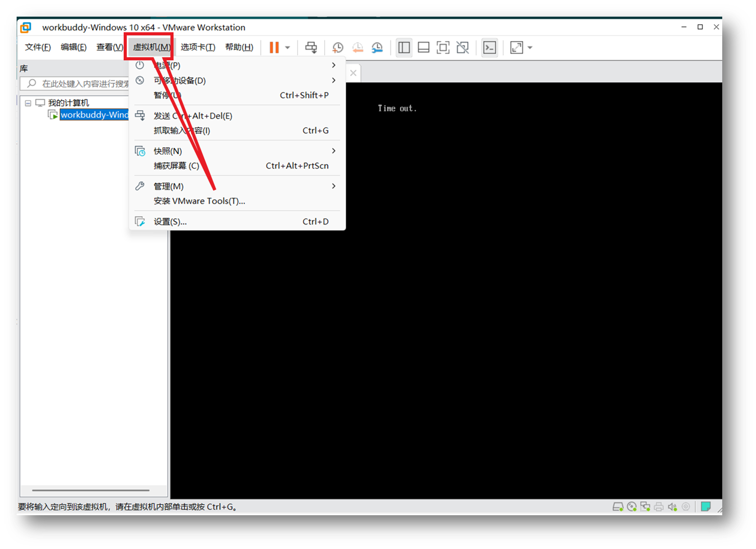Toggle the thumbnail bar view icon
Image resolution: width=756 pixels, height=549 pixels.
(423, 48)
